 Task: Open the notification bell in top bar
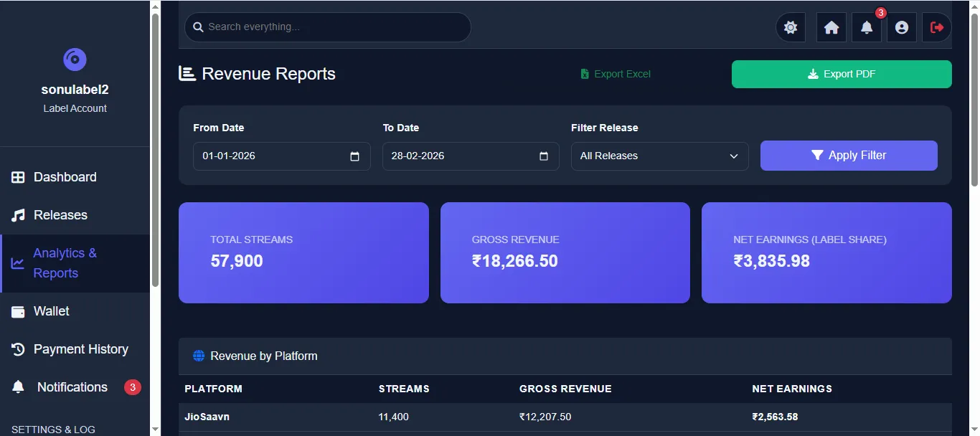(x=867, y=27)
